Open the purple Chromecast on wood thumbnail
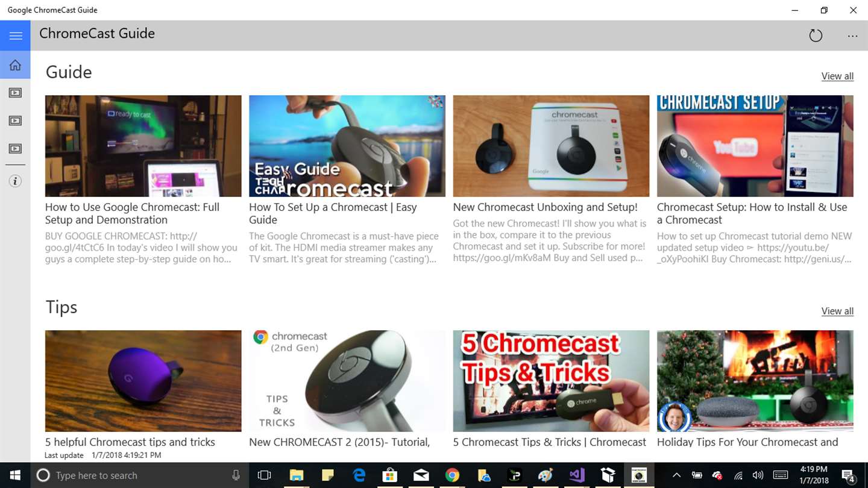 click(143, 381)
